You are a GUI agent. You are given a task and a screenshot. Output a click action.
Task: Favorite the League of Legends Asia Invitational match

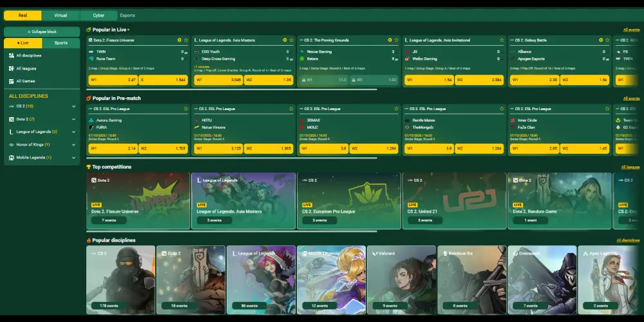[502, 40]
